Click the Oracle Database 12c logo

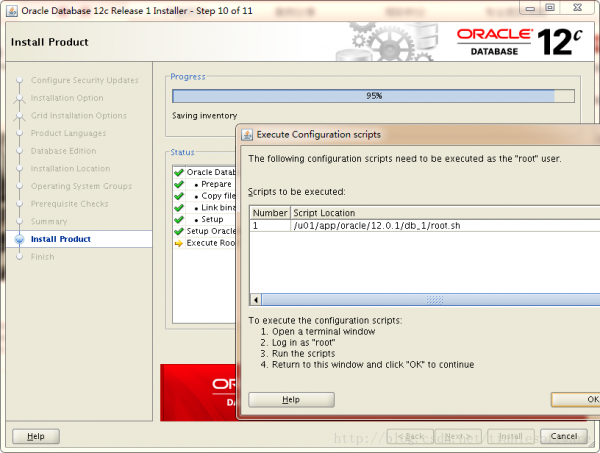click(x=520, y=42)
